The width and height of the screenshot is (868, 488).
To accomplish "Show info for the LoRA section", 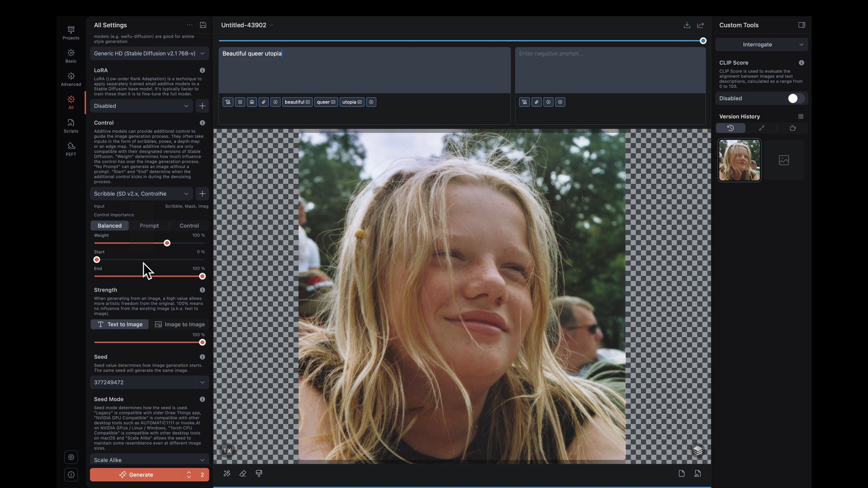I will [202, 70].
